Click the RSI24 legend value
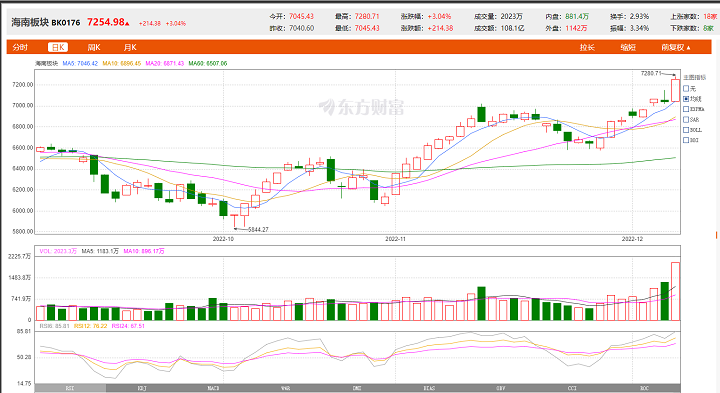The height and width of the screenshot is (393, 720). (128, 326)
